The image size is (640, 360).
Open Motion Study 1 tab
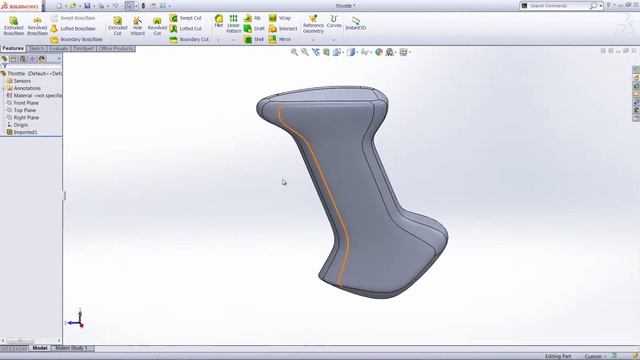tap(72, 348)
